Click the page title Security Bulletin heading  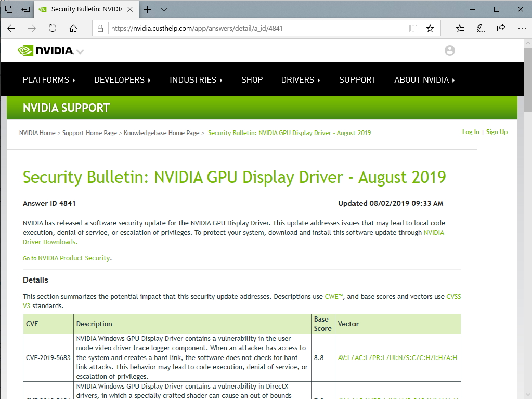(234, 177)
